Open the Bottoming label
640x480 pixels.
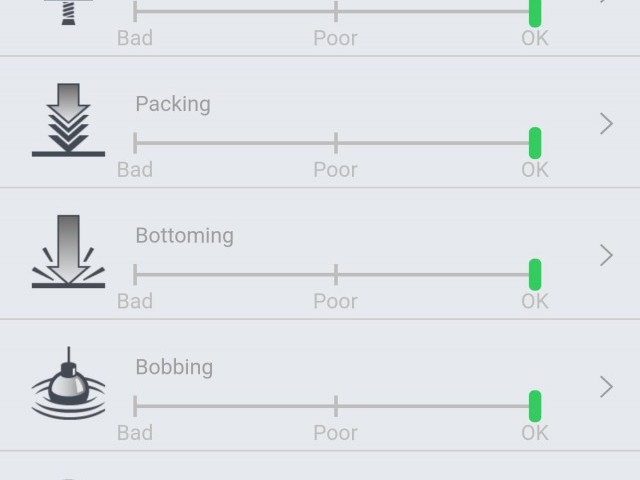(x=184, y=236)
